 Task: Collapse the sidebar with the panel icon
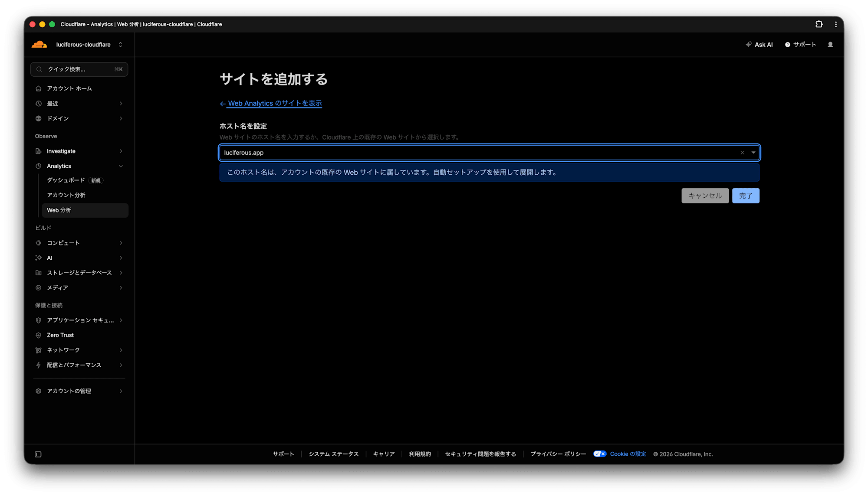coord(38,454)
